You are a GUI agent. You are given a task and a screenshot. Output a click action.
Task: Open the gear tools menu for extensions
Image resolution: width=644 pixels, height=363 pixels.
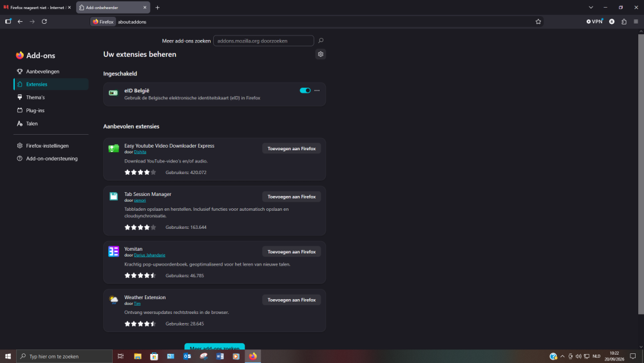320,54
